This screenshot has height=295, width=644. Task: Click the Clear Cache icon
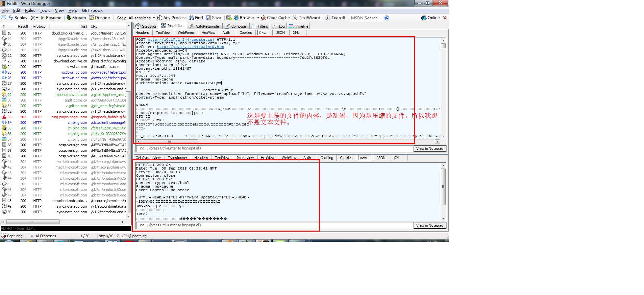[x=263, y=18]
